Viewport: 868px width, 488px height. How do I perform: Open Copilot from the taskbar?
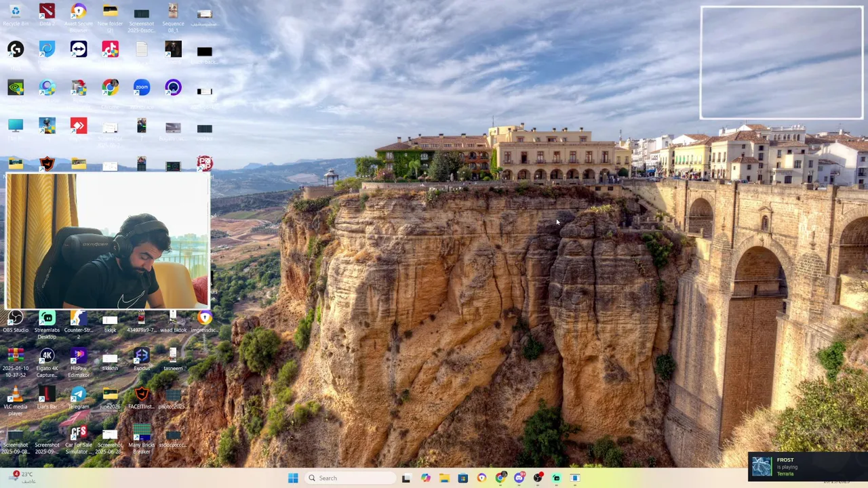[425, 478]
